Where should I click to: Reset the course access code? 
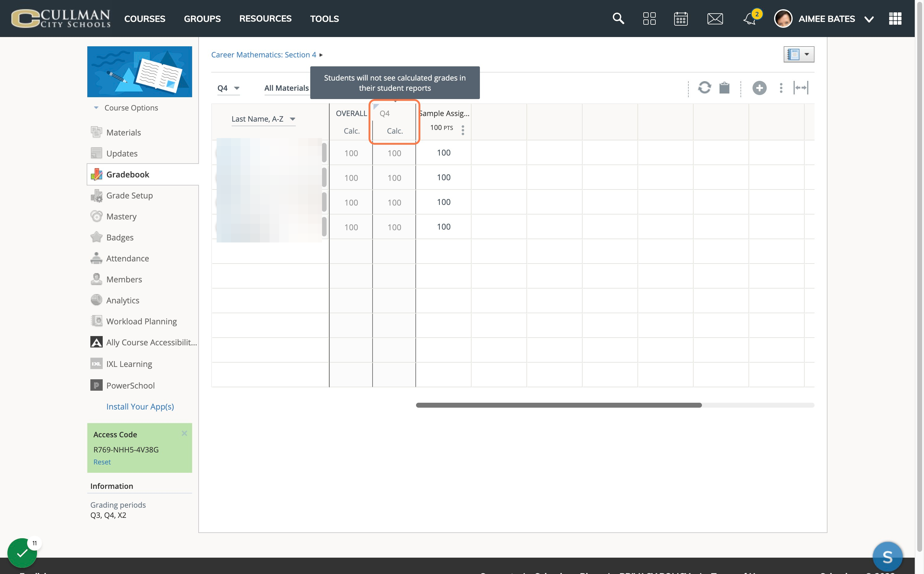click(x=102, y=462)
